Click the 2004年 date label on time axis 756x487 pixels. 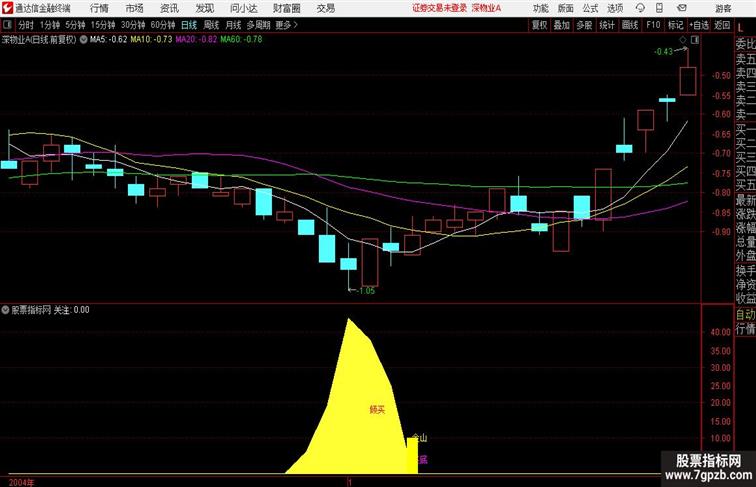click(x=22, y=482)
